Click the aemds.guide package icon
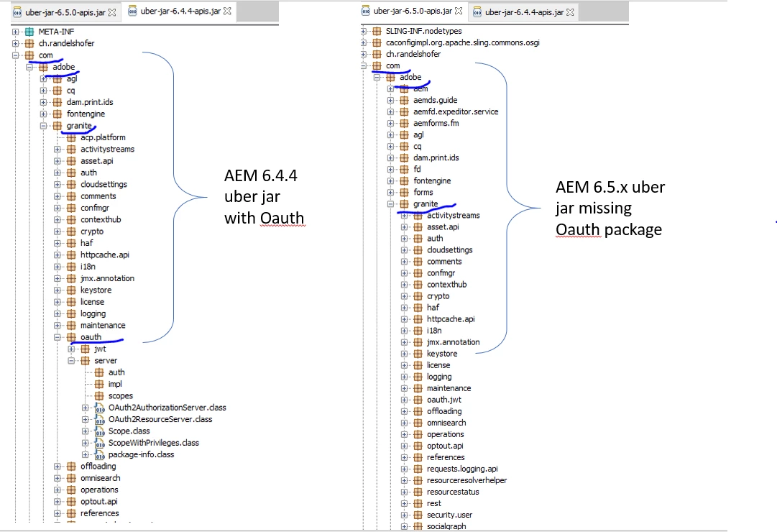 (405, 100)
